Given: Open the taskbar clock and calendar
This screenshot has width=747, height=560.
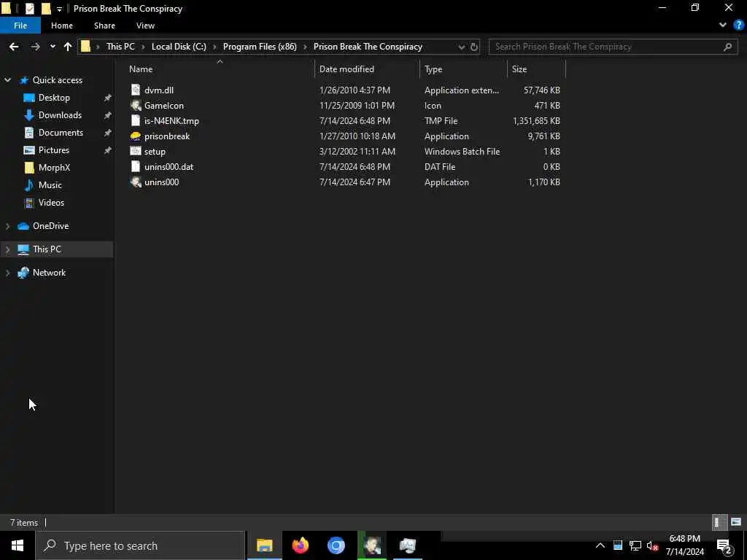Looking at the screenshot, I should pos(684,545).
